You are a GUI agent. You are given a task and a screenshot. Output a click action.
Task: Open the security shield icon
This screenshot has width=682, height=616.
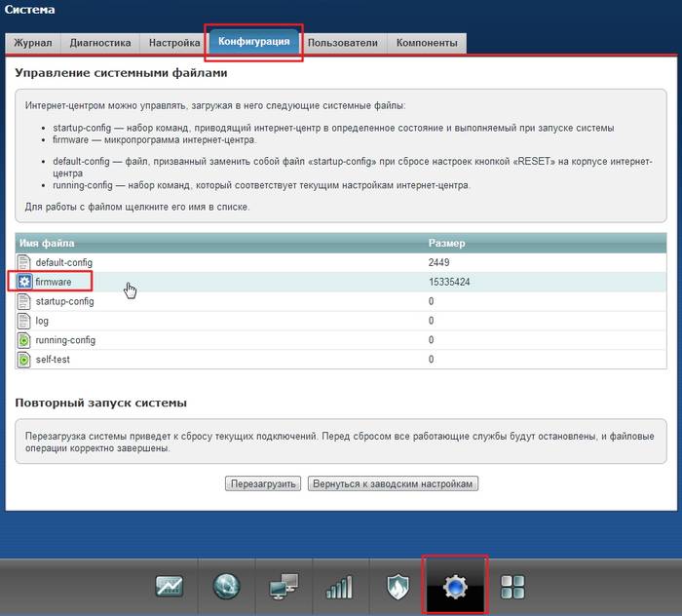[x=398, y=586]
